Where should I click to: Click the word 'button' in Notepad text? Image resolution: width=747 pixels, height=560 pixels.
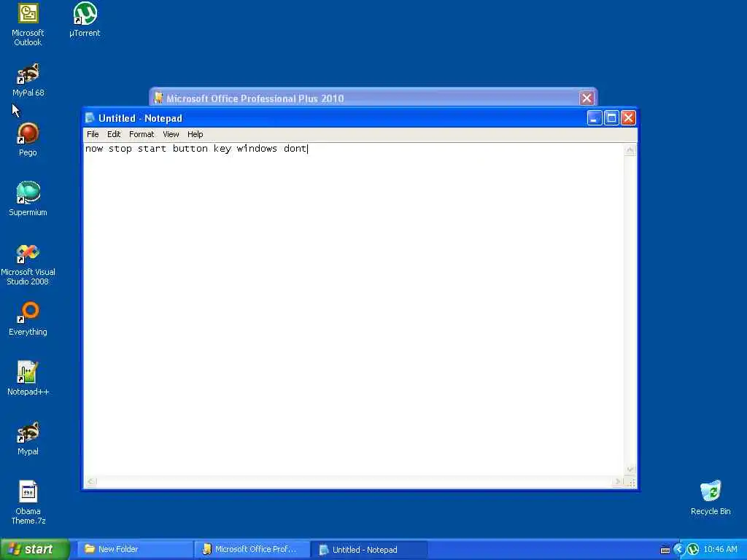(190, 149)
